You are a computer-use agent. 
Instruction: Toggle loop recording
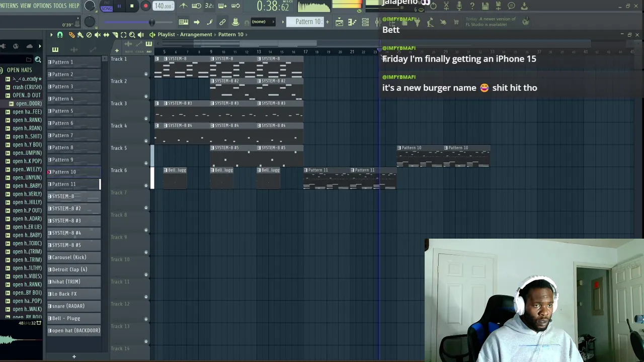(x=235, y=6)
